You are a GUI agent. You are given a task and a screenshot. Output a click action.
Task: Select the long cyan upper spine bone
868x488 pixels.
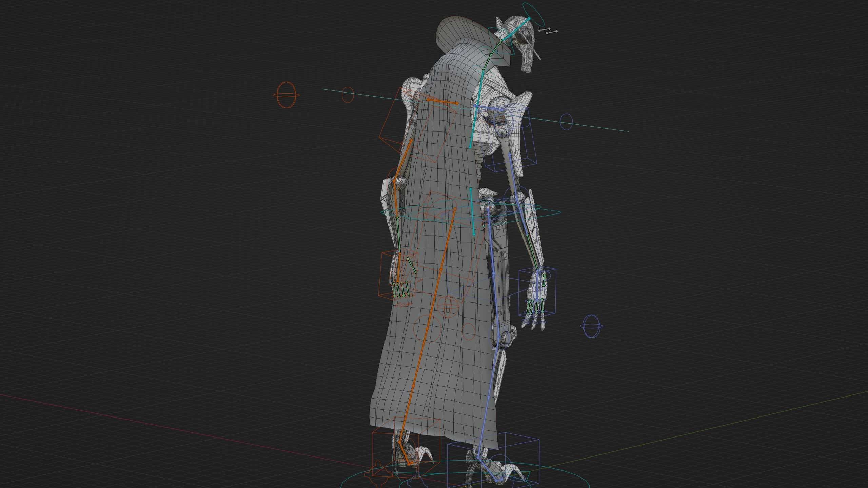coord(476,109)
